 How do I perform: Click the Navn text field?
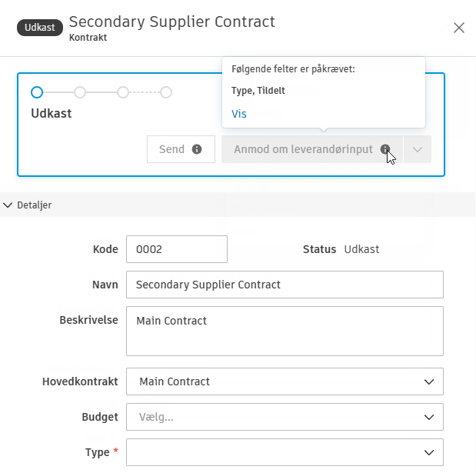point(285,284)
